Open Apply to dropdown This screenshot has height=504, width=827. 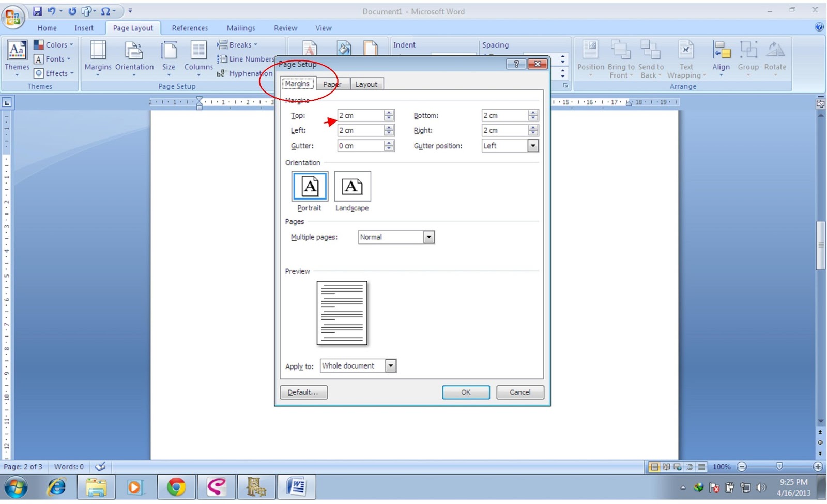(x=391, y=366)
